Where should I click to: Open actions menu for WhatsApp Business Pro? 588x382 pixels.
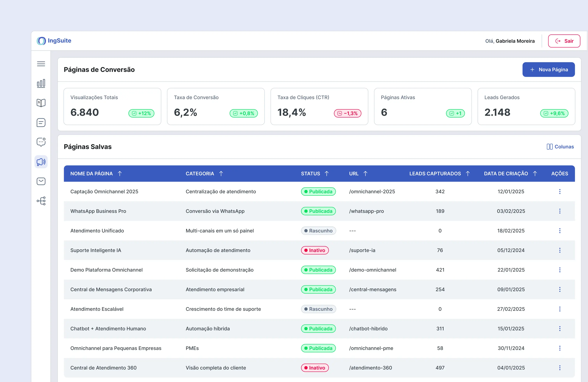560,211
